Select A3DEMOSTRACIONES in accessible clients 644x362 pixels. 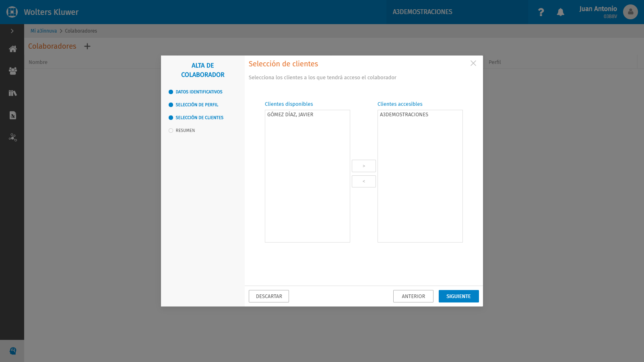point(420,115)
